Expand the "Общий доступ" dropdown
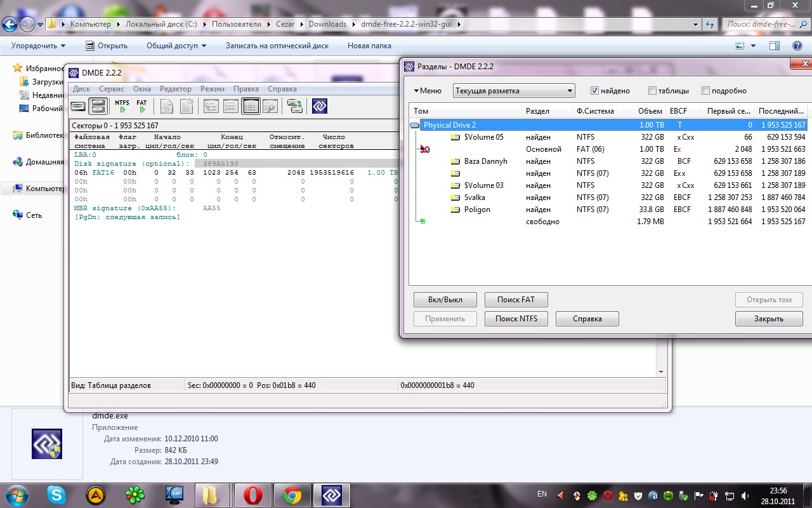 click(x=176, y=46)
